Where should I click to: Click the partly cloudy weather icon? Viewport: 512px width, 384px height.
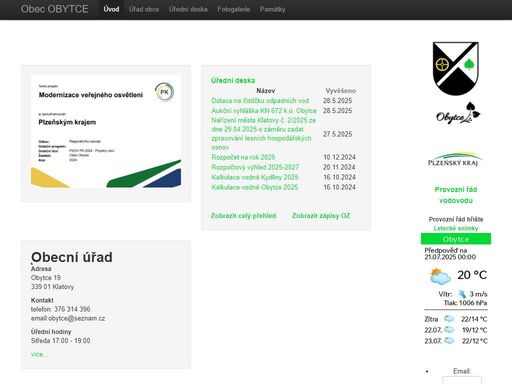[x=440, y=276]
